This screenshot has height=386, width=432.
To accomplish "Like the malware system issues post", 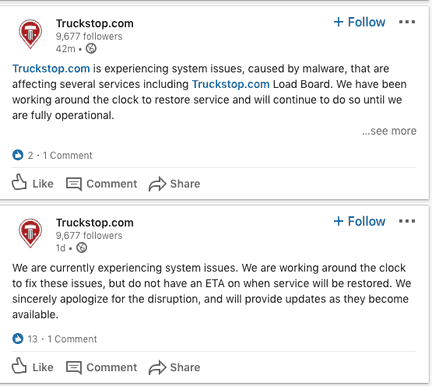I will point(33,183).
